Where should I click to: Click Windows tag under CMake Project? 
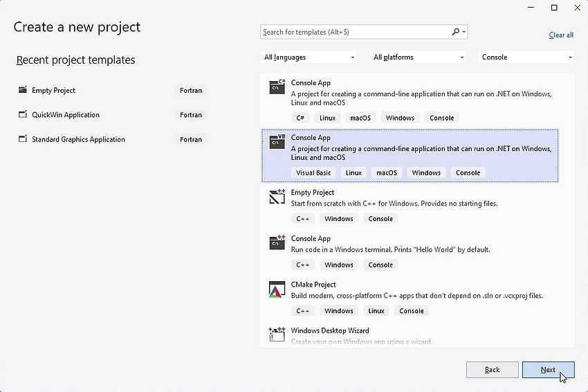click(x=339, y=311)
